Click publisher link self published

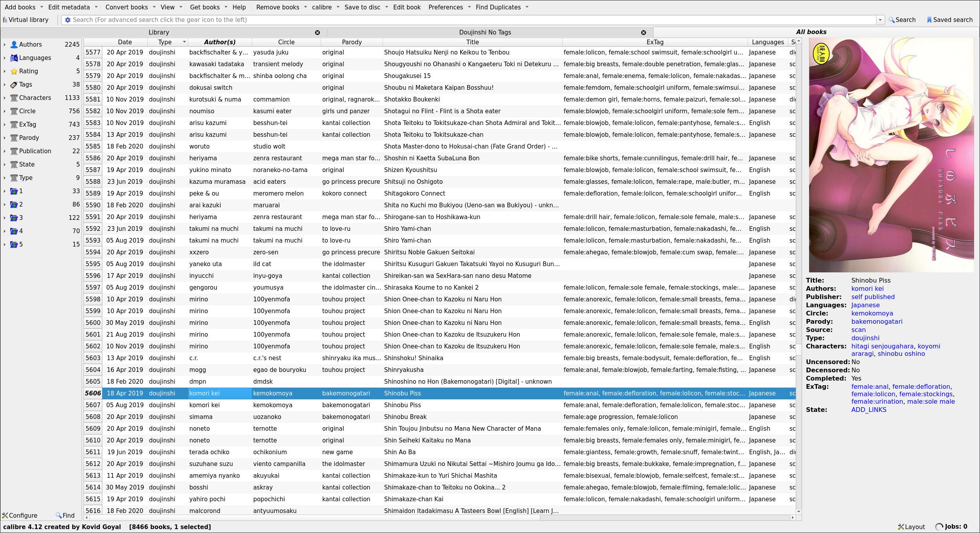[873, 297]
